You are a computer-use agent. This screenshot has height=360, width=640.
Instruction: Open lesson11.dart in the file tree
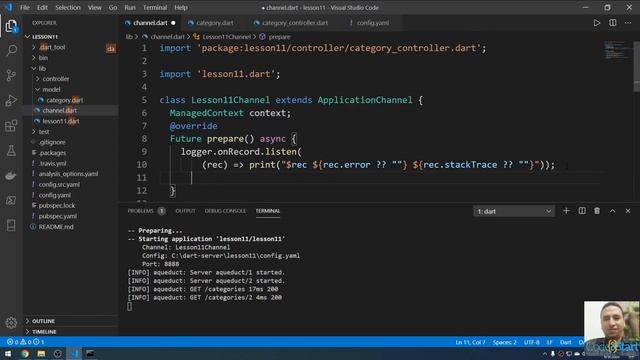(x=61, y=121)
